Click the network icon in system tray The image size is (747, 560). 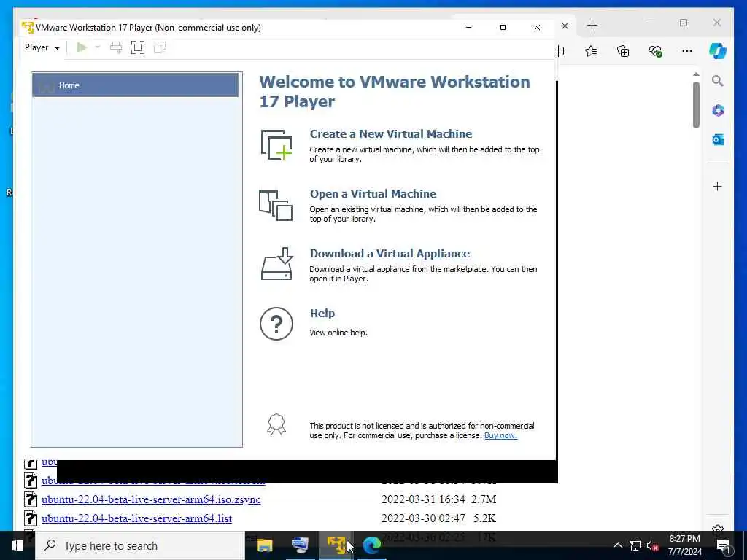[635, 545]
